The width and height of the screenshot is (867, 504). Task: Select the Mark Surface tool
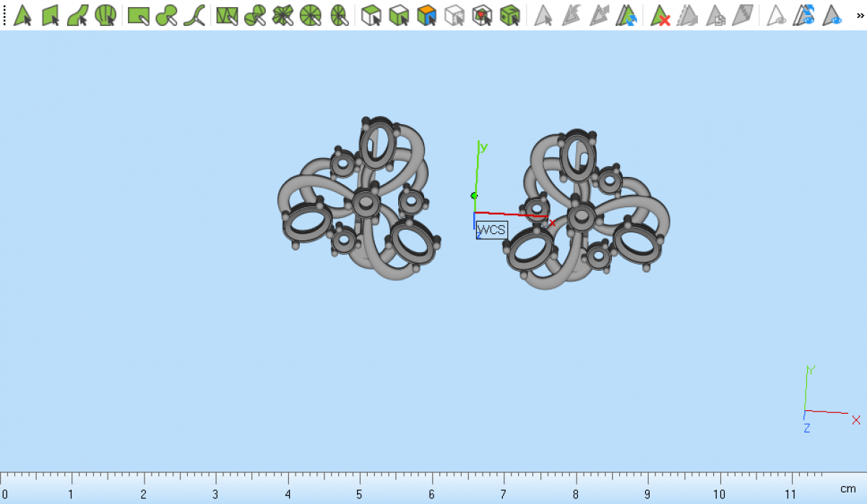click(77, 14)
